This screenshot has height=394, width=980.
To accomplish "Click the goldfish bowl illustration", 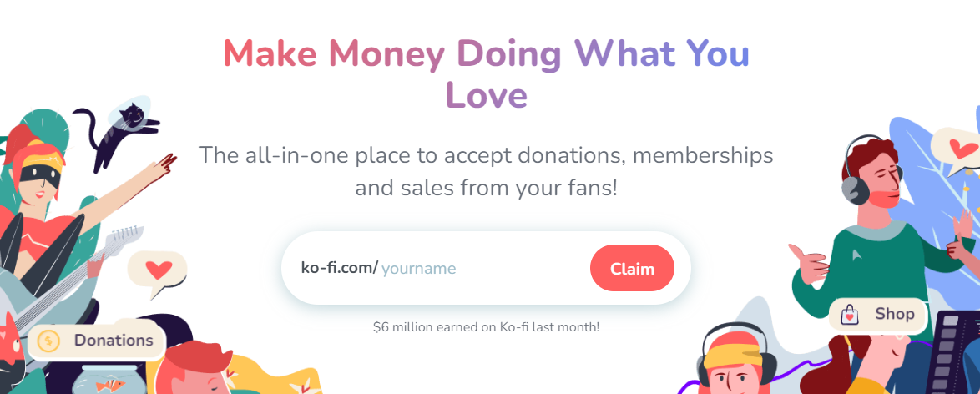I will 104,380.
